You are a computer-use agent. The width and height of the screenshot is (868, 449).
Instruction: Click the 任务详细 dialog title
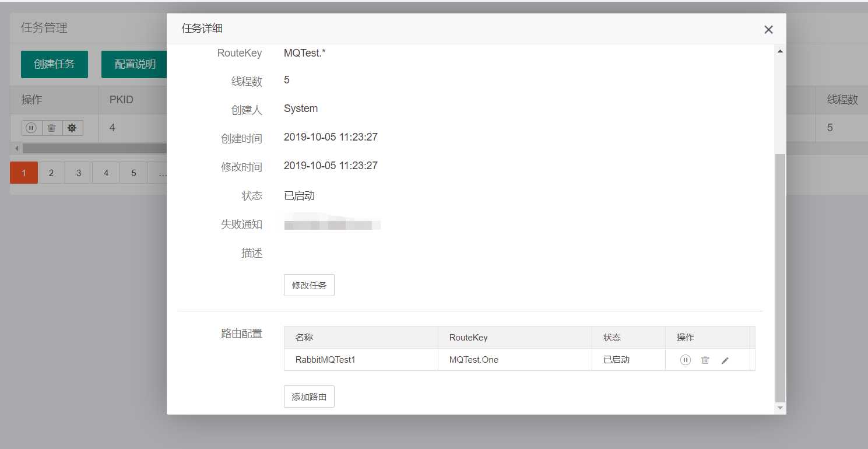tap(202, 29)
